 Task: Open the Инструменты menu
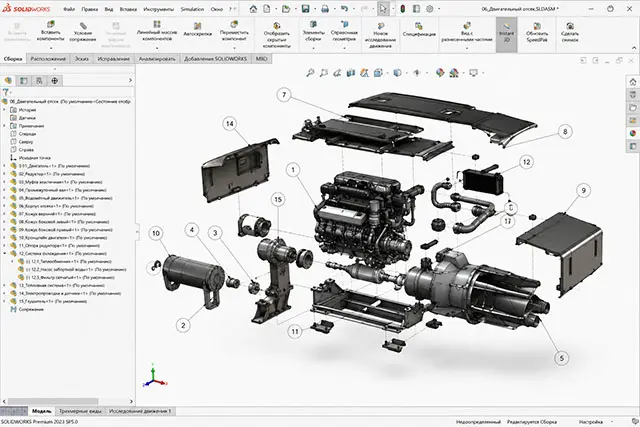tap(158, 9)
